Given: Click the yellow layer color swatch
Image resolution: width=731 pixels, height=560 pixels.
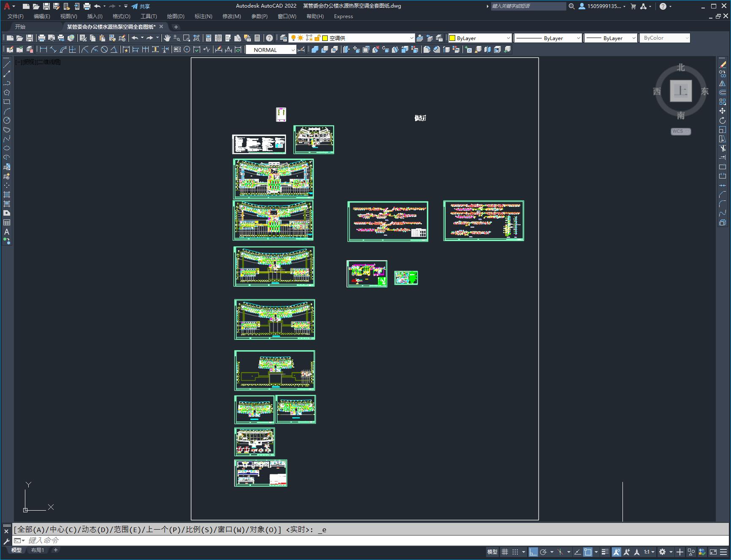Looking at the screenshot, I should tap(325, 38).
